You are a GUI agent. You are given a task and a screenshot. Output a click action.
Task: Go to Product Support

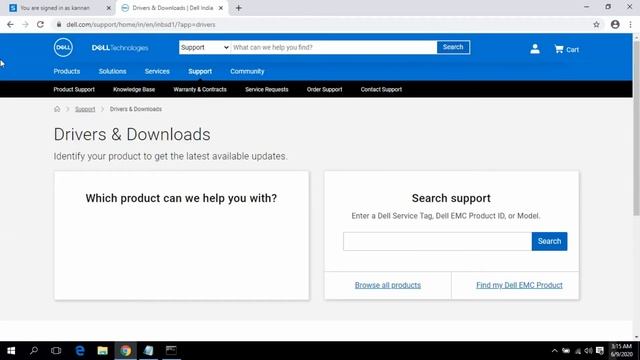pyautogui.click(x=74, y=89)
